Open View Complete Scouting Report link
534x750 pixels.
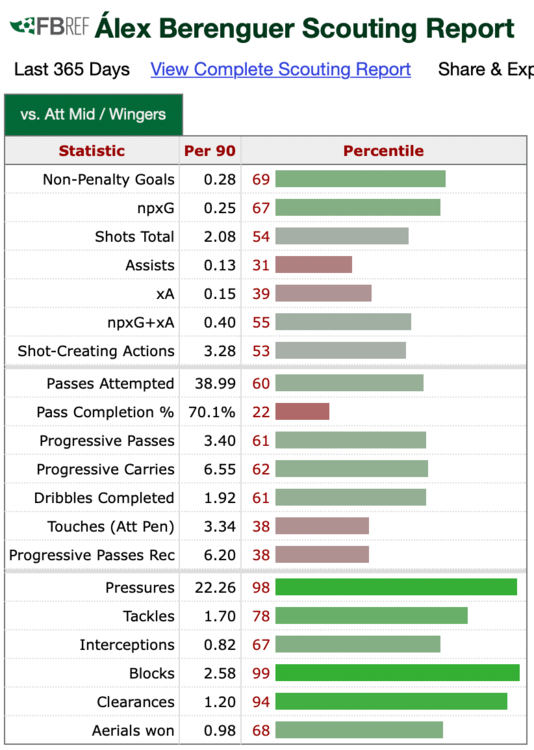point(280,69)
